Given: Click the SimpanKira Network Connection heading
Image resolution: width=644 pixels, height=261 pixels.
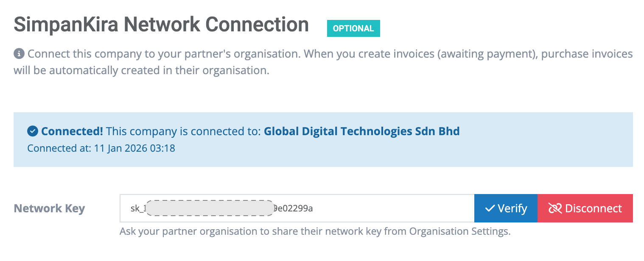Looking at the screenshot, I should tap(161, 25).
